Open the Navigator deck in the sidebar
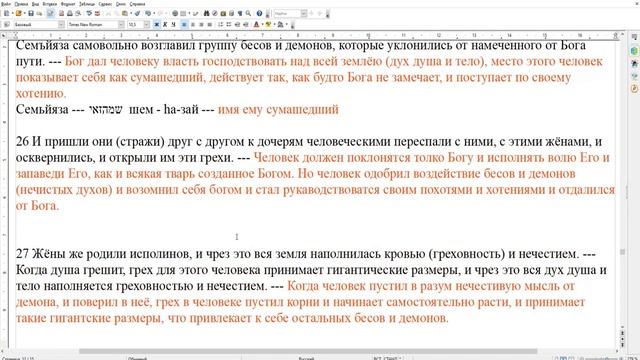The image size is (640, 360). point(634,88)
